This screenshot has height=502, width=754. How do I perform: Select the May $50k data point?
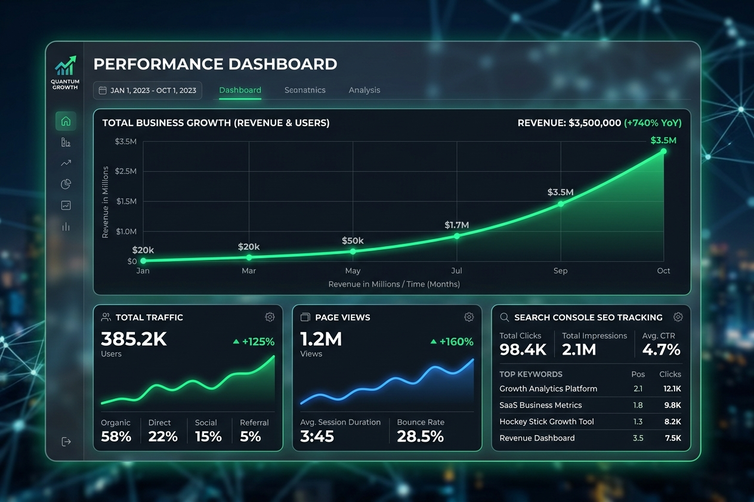click(353, 251)
